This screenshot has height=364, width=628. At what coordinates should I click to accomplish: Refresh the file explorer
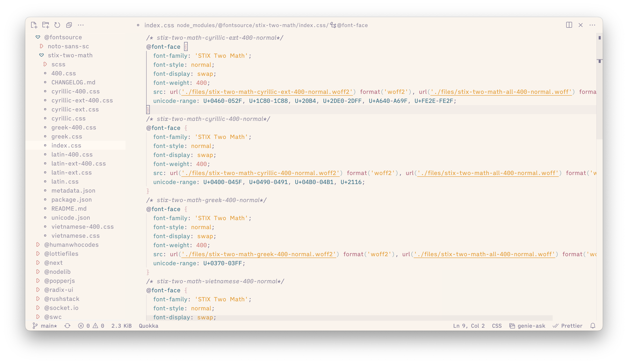(57, 25)
